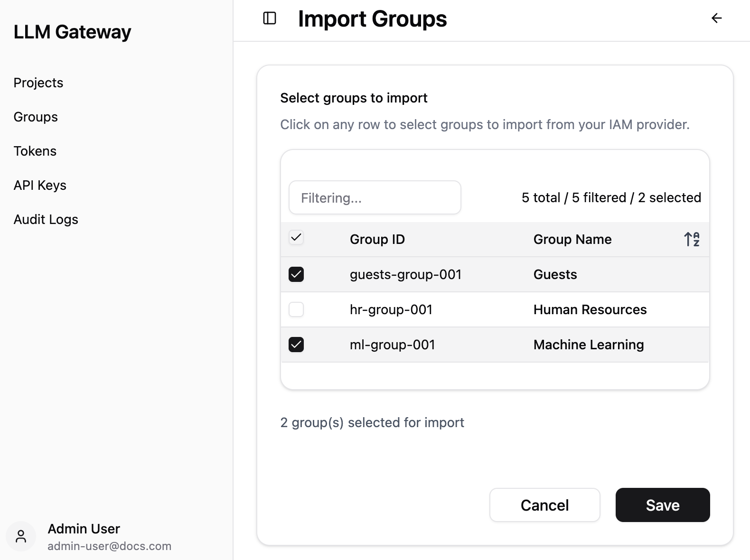Open the Tokens page
750x560 pixels.
click(x=35, y=151)
